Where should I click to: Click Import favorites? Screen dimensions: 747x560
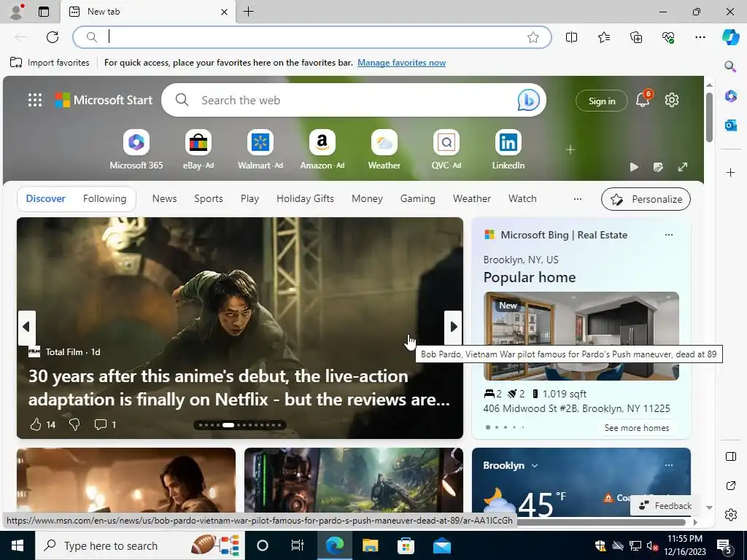pos(50,63)
